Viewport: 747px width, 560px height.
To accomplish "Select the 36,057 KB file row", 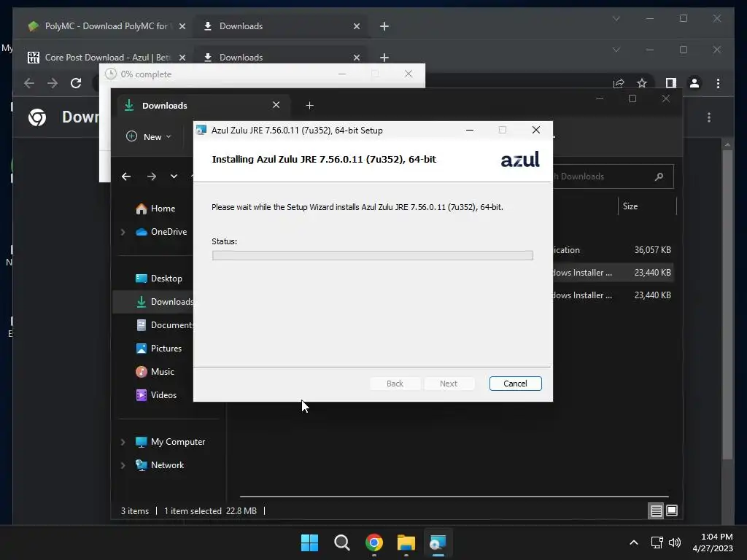I will point(612,250).
